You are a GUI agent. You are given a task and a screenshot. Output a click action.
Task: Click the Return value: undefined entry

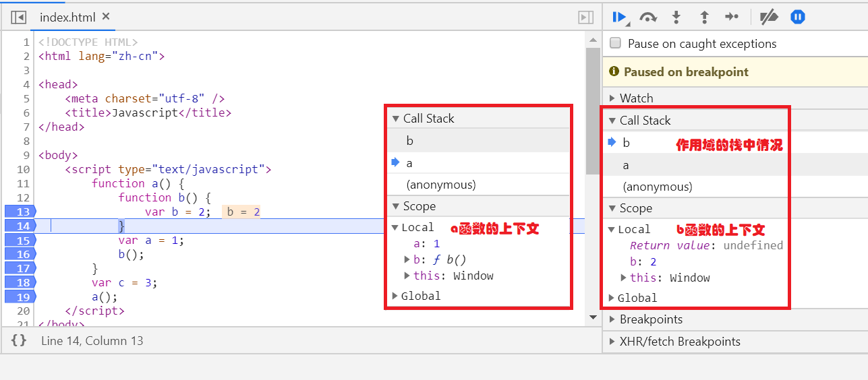pos(706,245)
